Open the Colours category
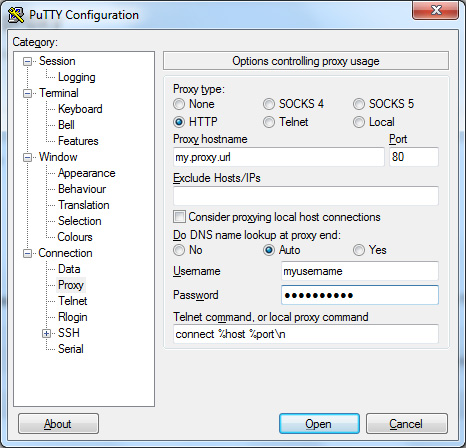 [75, 237]
